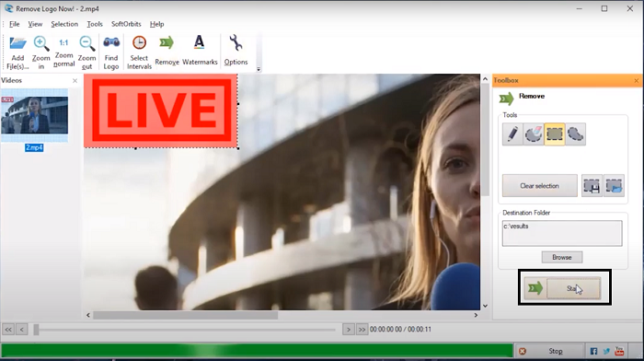The height and width of the screenshot is (361, 644).
Task: Click the vertical scrollbar up arrow
Action: click(485, 79)
